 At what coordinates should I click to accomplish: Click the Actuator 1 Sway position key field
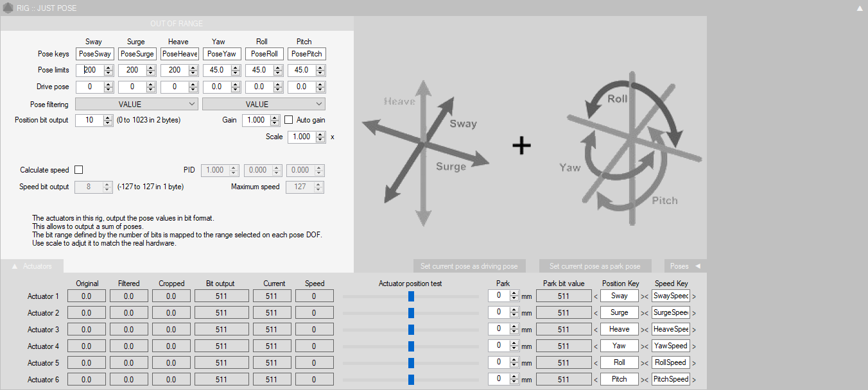point(620,296)
